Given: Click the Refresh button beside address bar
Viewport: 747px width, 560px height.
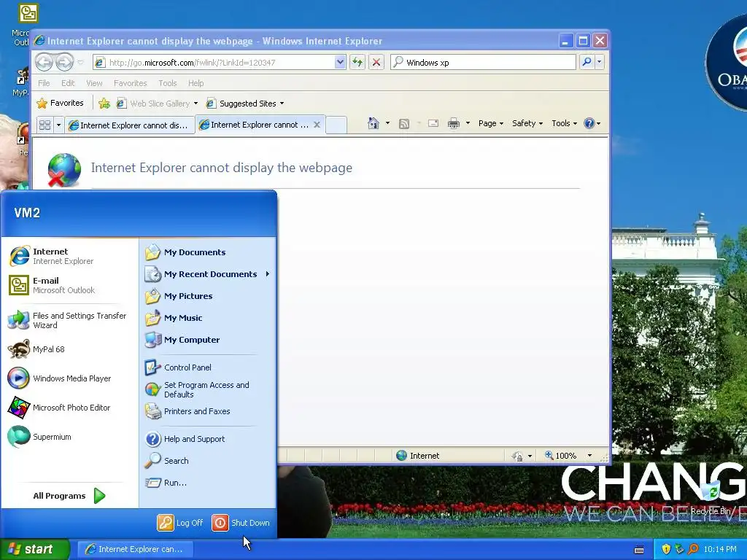Looking at the screenshot, I should click(357, 62).
